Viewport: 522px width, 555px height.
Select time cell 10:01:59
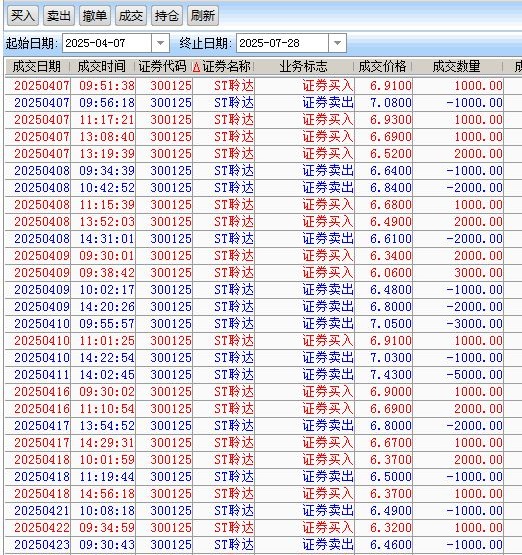pyautogui.click(x=107, y=459)
